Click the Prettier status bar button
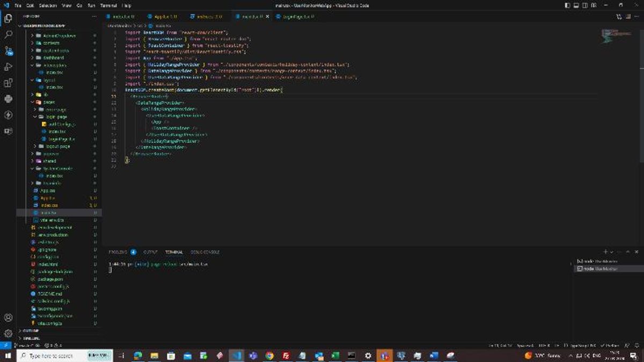This screenshot has height=362, width=644. (611, 345)
